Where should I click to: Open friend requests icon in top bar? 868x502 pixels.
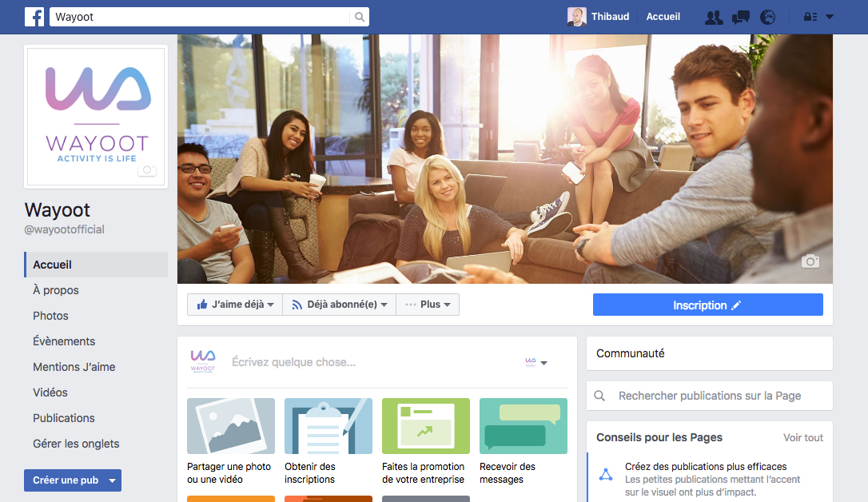pyautogui.click(x=714, y=17)
